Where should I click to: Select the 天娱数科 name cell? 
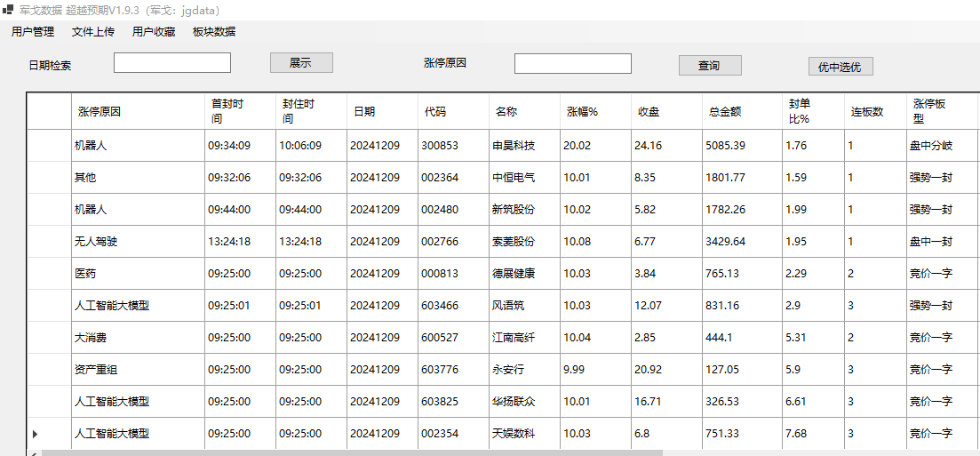pyautogui.click(x=524, y=434)
